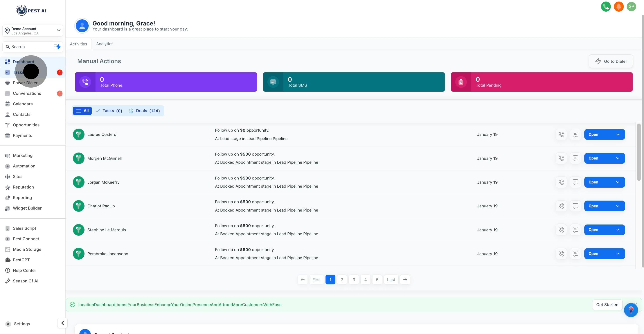Expand Open dropdown arrow for Jorgan McKeefry
Image resolution: width=644 pixels, height=334 pixels.
617,182
